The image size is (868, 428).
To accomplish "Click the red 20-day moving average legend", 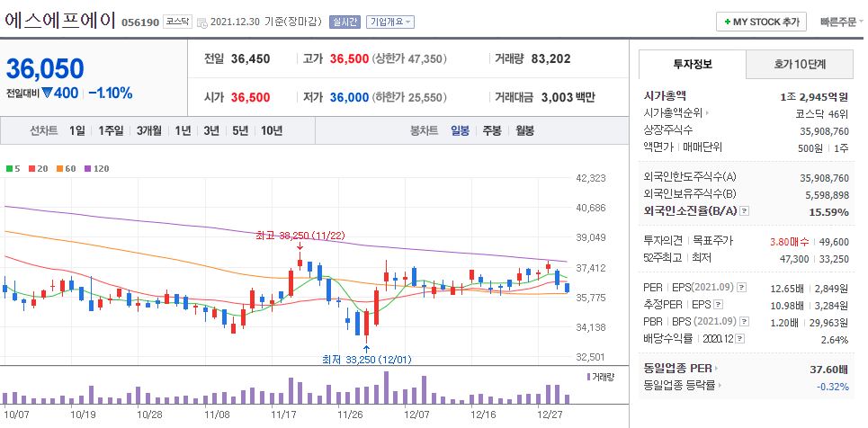I will tap(38, 169).
